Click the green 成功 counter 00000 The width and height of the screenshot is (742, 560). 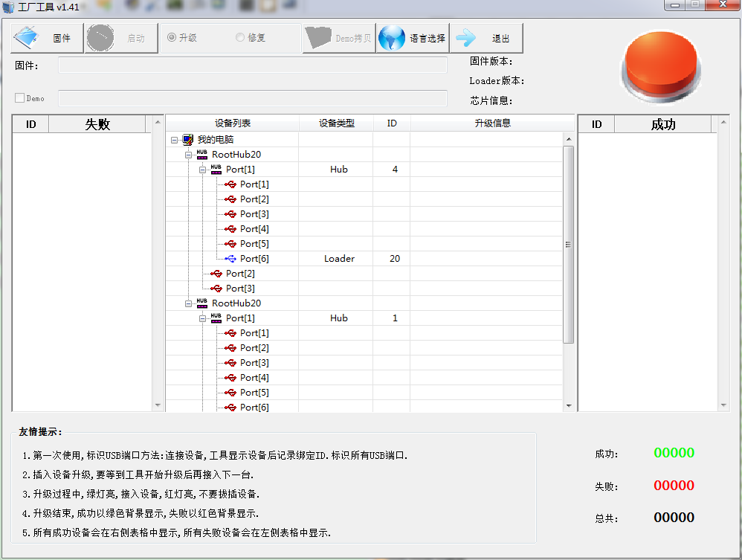click(x=674, y=453)
